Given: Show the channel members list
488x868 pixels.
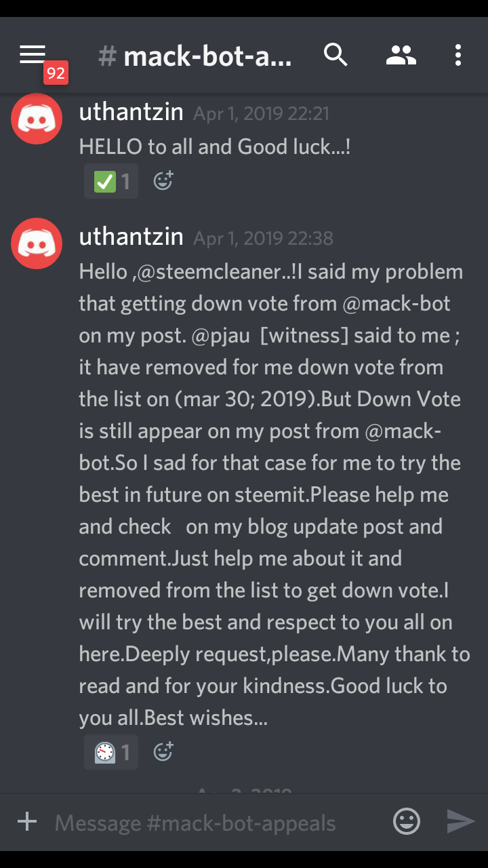Looking at the screenshot, I should [401, 55].
